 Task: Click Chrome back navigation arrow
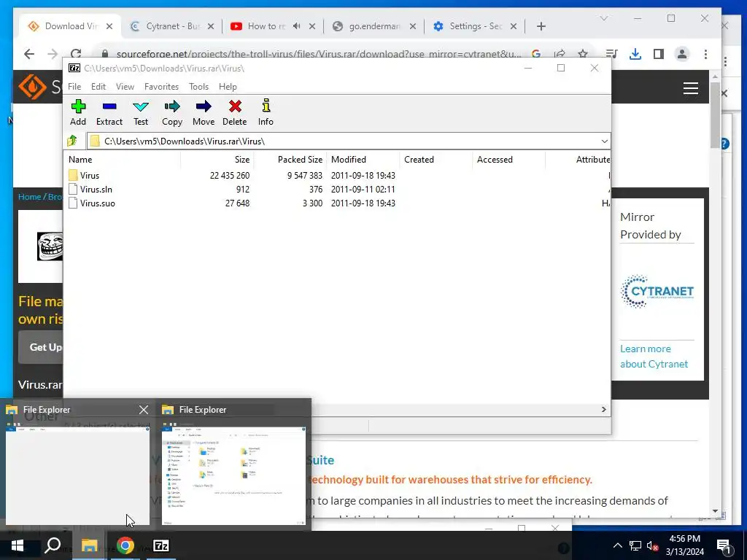click(29, 54)
